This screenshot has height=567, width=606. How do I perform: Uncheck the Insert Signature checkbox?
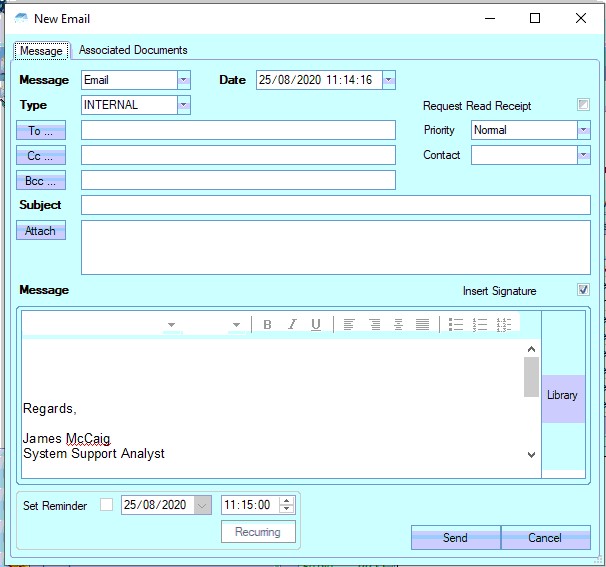coord(583,290)
